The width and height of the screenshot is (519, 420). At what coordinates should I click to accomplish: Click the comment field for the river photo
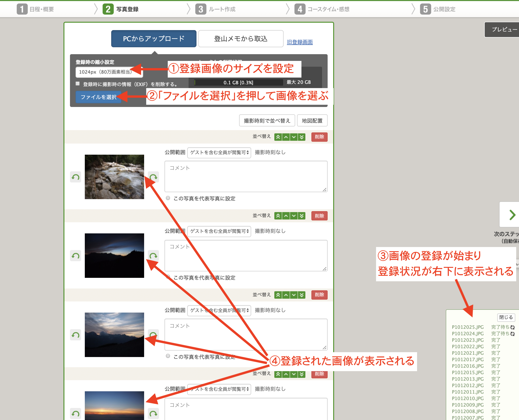[246, 176]
